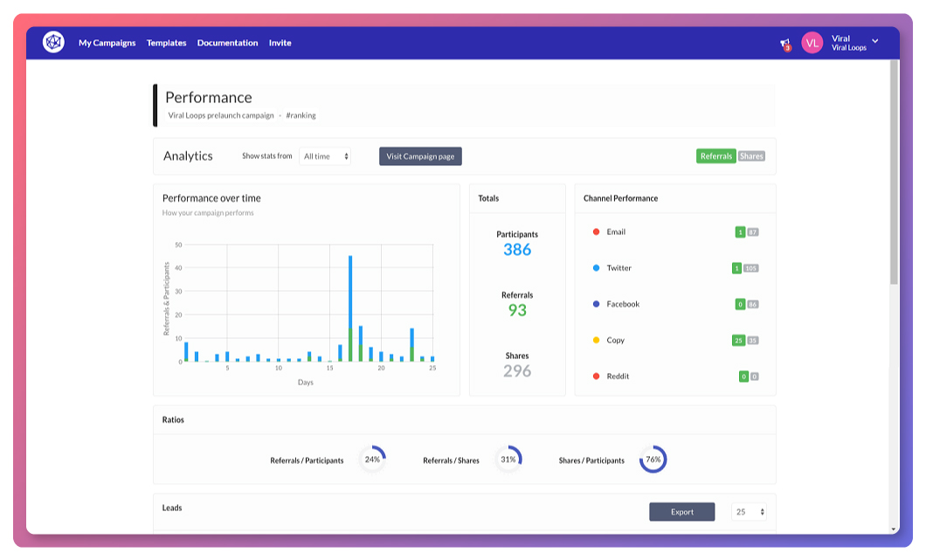Click the Facebook channel label
Image resolution: width=926 pixels, height=560 pixels.
623,304
